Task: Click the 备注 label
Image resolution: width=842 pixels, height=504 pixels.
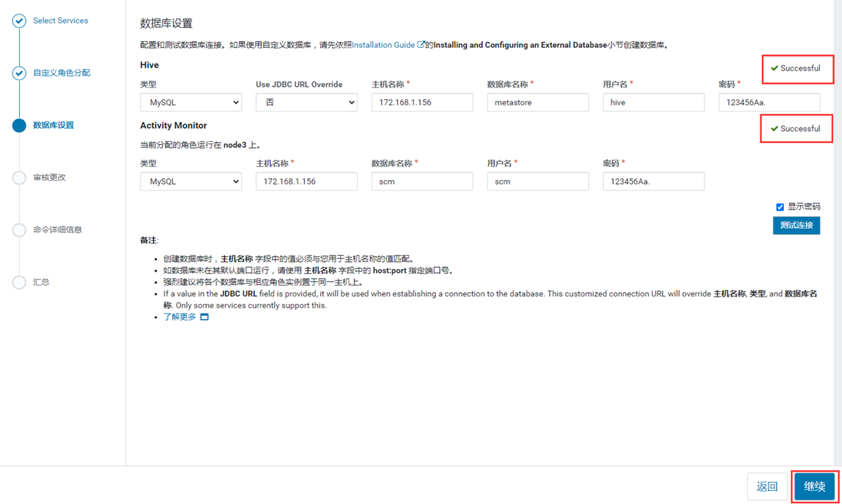Action: (x=149, y=241)
